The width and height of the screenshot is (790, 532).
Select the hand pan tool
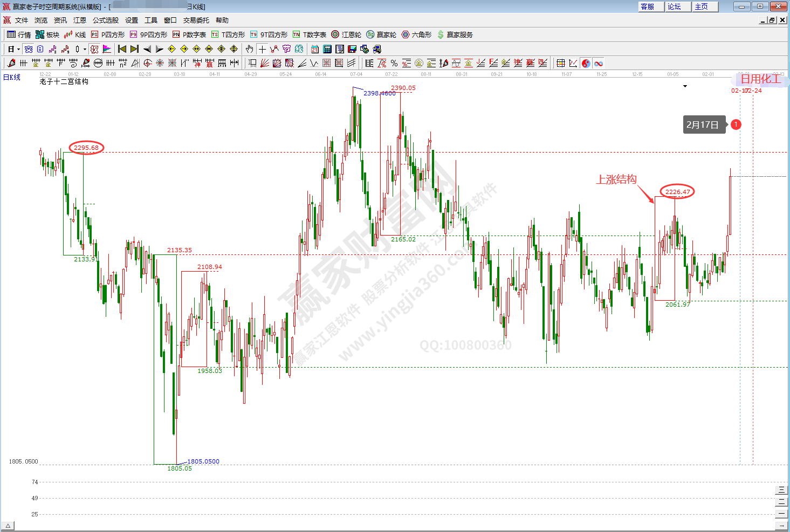(249, 49)
